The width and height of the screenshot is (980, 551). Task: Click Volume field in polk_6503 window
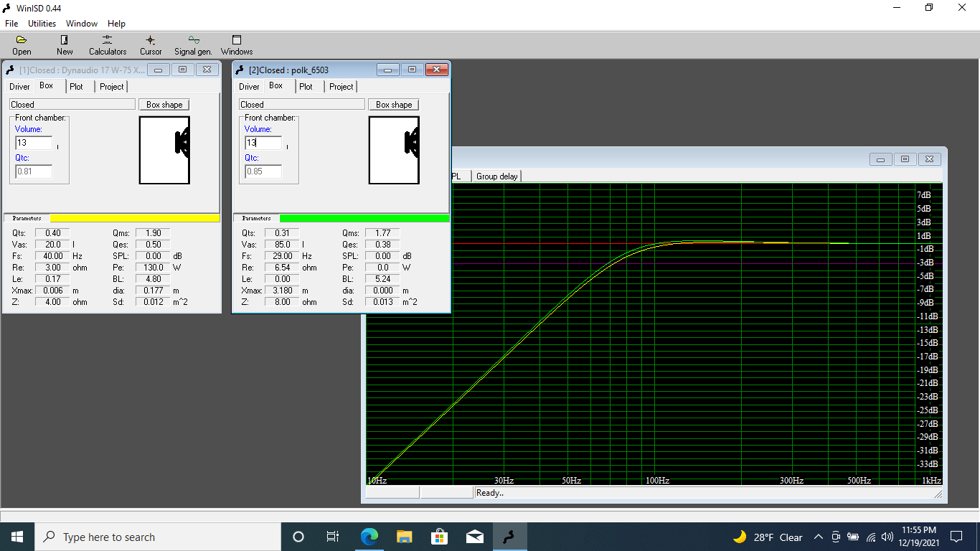263,143
